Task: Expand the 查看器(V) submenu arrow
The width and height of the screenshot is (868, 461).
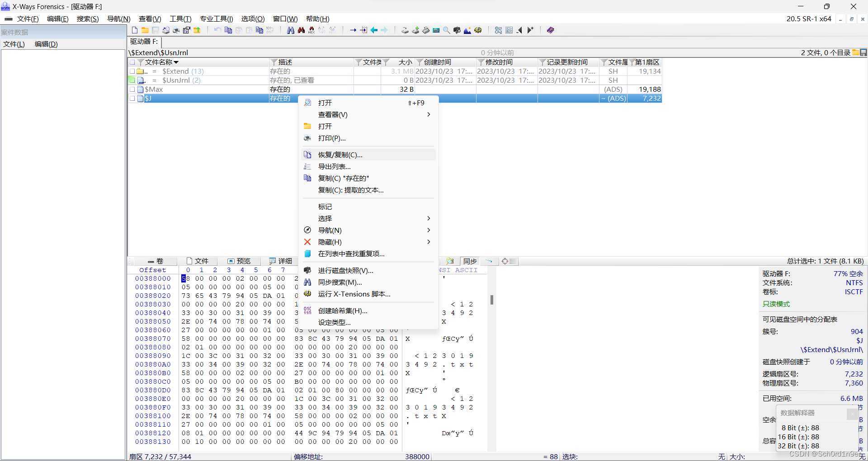Action: coord(428,114)
